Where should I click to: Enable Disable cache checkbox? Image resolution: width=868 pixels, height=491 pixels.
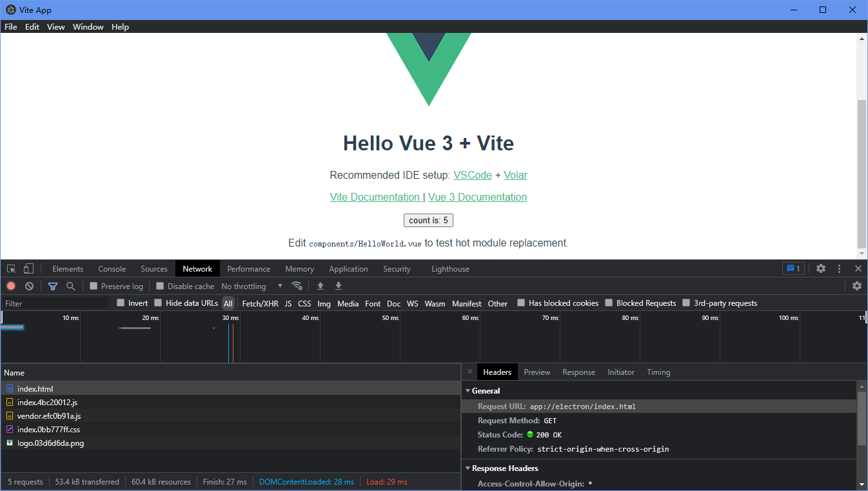(x=160, y=286)
